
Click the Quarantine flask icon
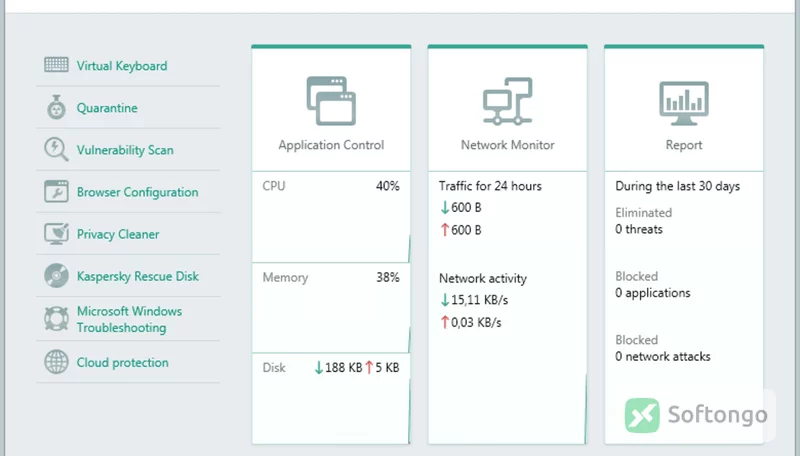tap(56, 107)
